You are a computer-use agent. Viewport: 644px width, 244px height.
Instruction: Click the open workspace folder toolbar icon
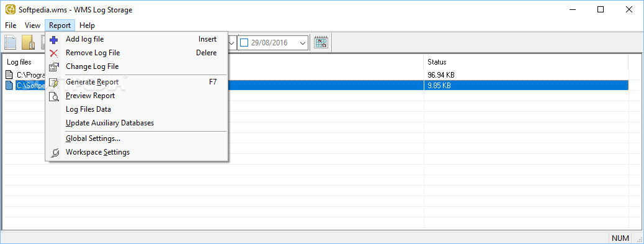[x=28, y=42]
